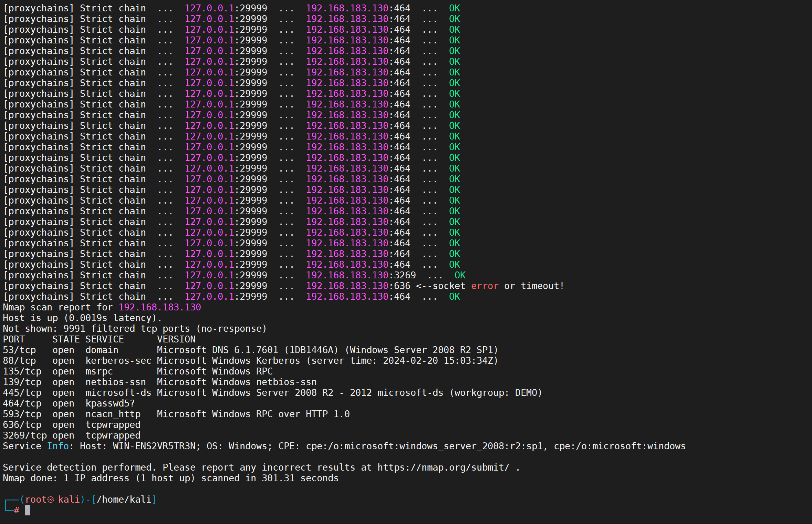Select the kerberos-sec service name
Image resolution: width=812 pixels, height=524 pixels.
tap(118, 361)
